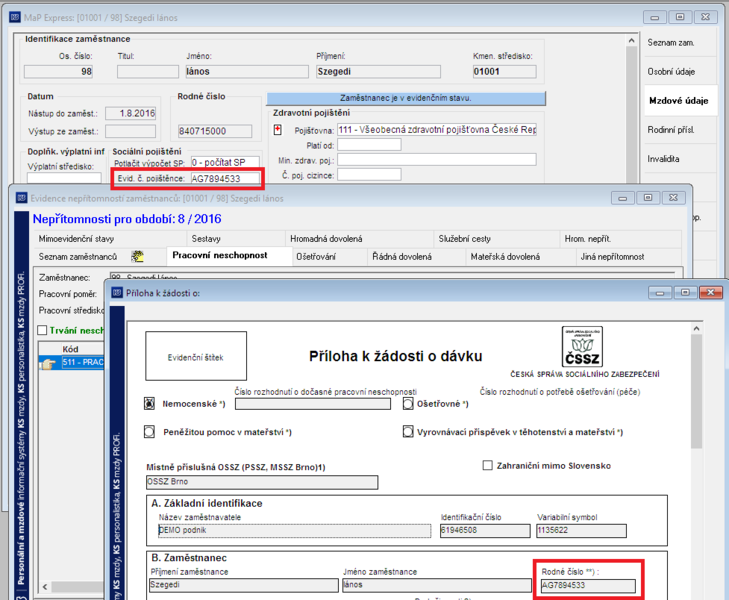Click the Min. zdrav. poj. field
The height and width of the screenshot is (600, 729).
point(437,160)
